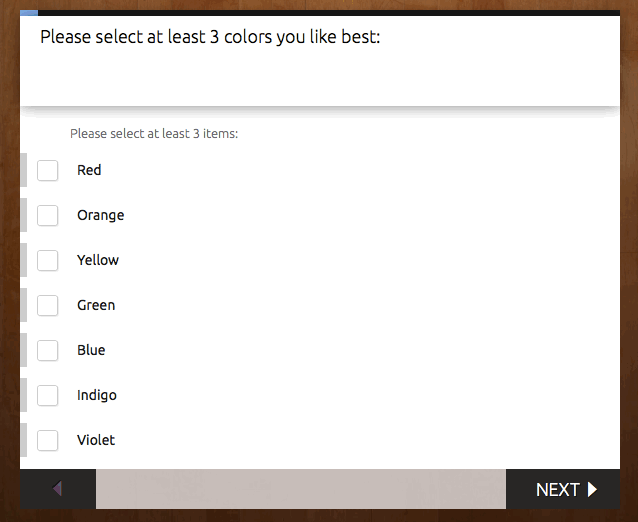Image resolution: width=638 pixels, height=522 pixels.
Task: Click the question title about colors
Action: 210,38
